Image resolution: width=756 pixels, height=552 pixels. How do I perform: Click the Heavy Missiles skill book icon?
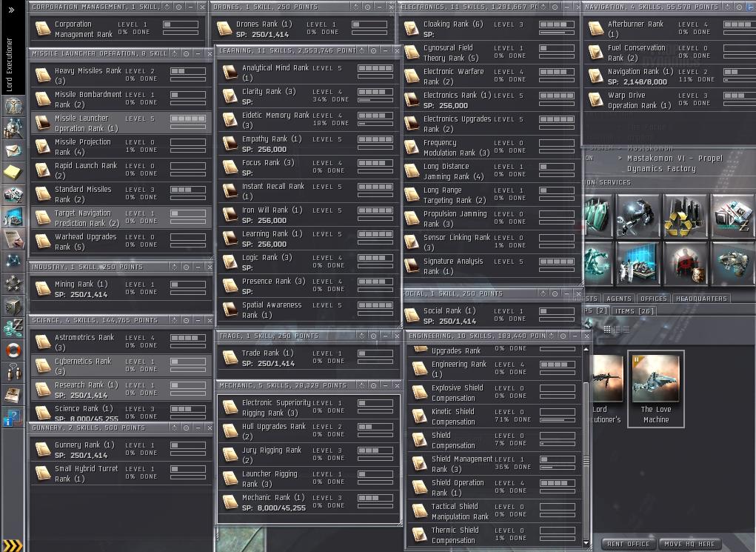[x=43, y=76]
